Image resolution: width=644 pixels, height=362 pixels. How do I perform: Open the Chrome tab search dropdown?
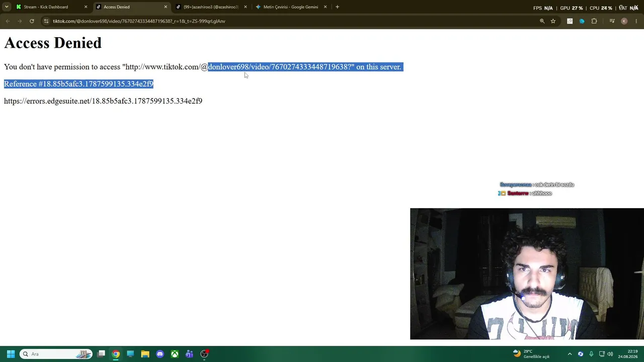[7, 7]
